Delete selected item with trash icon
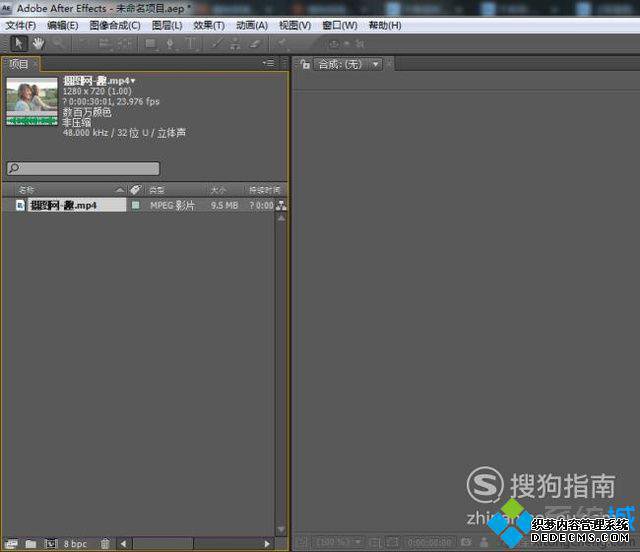Screen dimensions: 640x552 pos(105,544)
